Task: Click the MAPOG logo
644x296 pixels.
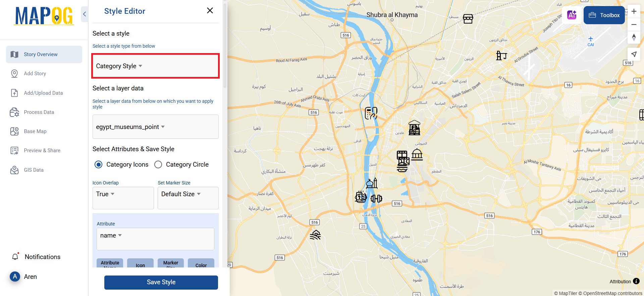Action: click(44, 16)
